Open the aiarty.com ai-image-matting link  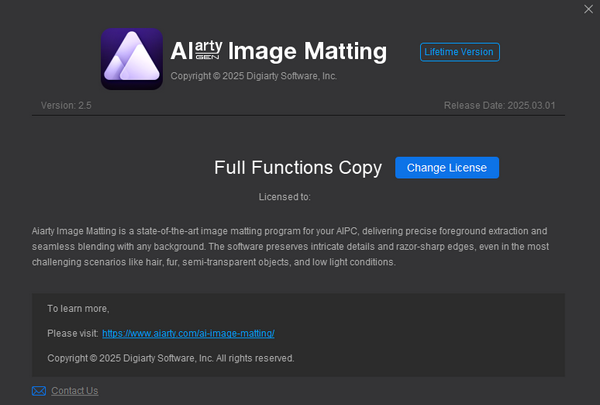[x=188, y=332]
